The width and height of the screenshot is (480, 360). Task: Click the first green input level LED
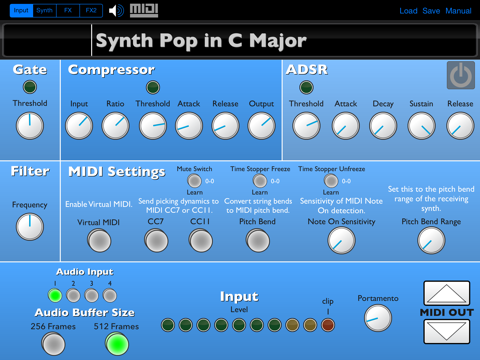coord(168,325)
